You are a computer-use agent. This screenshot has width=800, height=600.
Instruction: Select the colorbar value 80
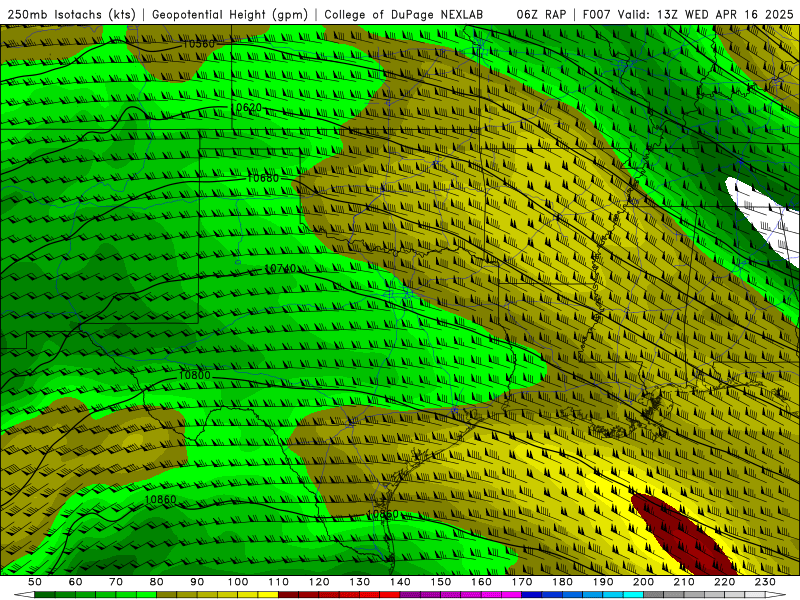click(x=157, y=582)
